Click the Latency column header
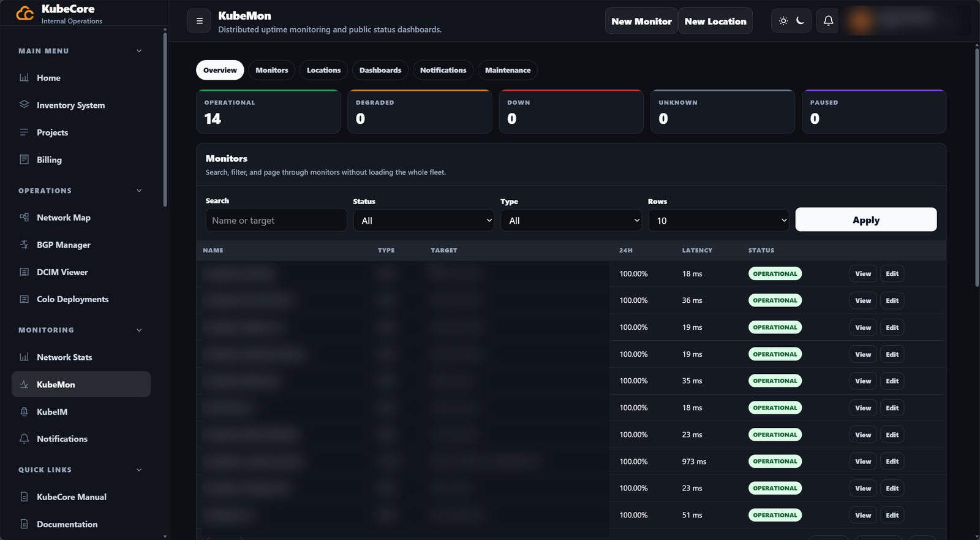 point(697,250)
